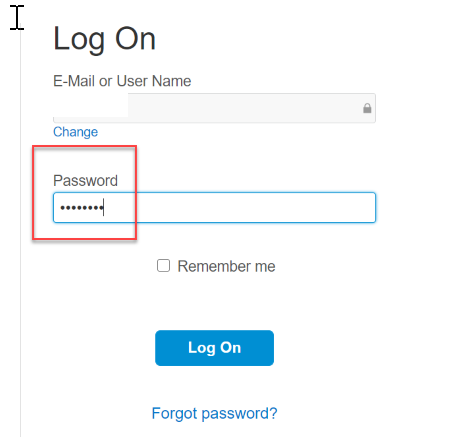Click the red highlight box border near Password
The width and height of the screenshot is (451, 443).
click(84, 146)
